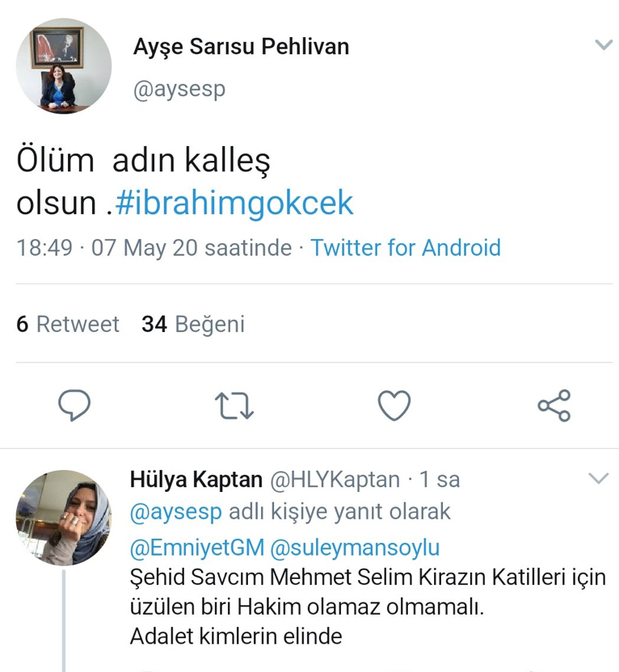
Task: Click the Twitter for Android source link
Action: (x=406, y=248)
